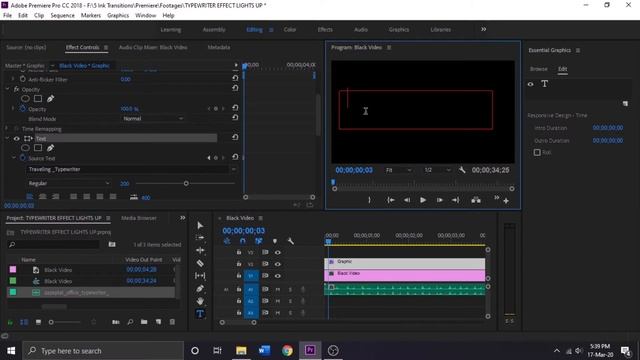Reset the Text effect parameter
Screen dimensions: 640x360
[235, 138]
